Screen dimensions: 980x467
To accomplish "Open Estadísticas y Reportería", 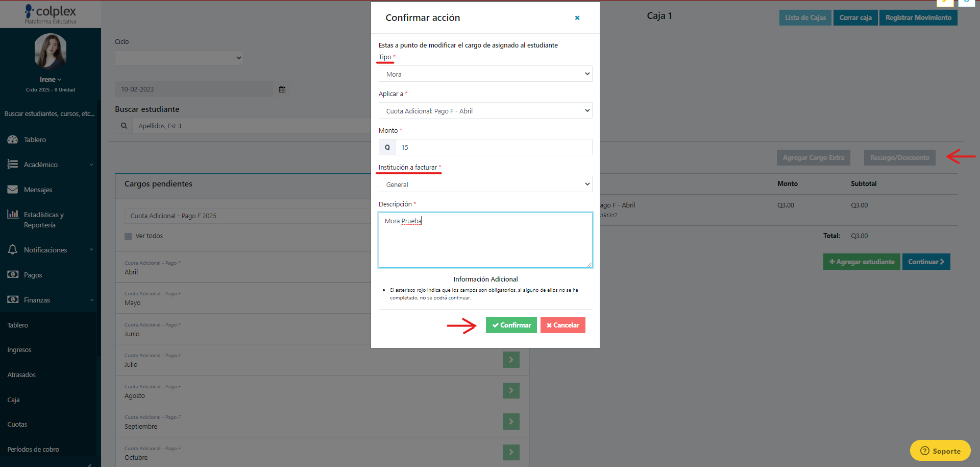I will [44, 220].
